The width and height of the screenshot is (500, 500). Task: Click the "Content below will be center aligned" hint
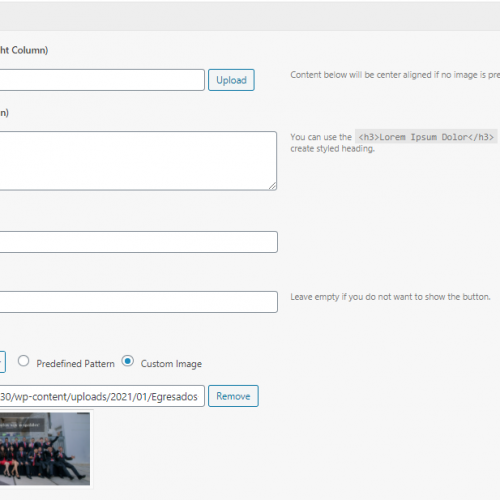[395, 75]
